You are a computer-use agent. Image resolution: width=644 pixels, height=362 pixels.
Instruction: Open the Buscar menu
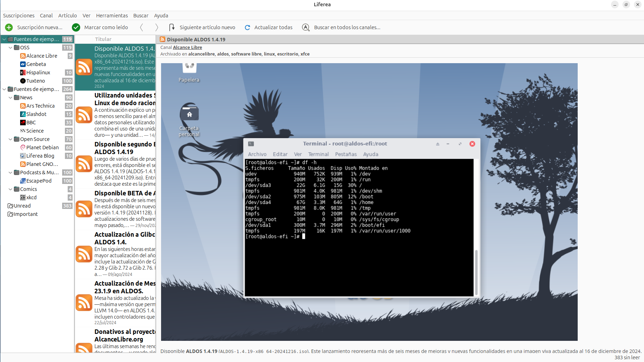pyautogui.click(x=141, y=16)
